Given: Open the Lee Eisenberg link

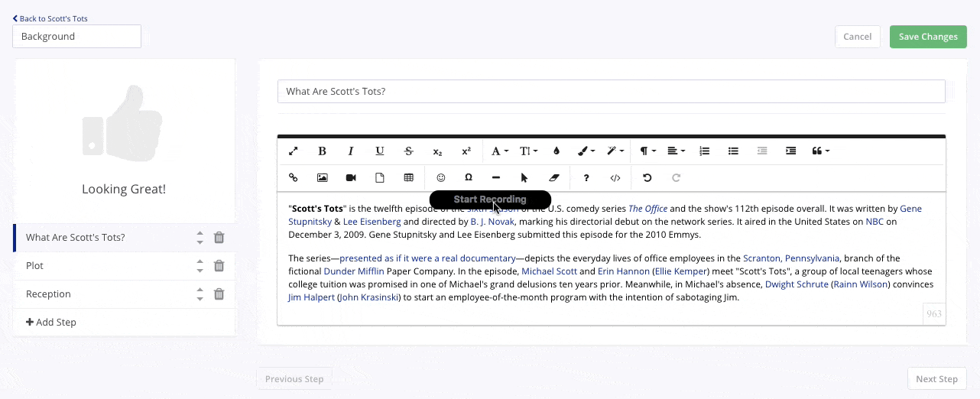Looking at the screenshot, I should coord(372,222).
